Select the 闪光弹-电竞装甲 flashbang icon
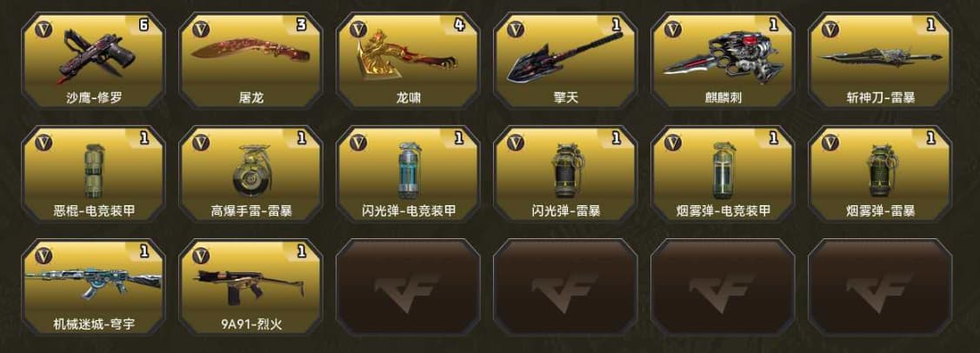 [x=408, y=170]
